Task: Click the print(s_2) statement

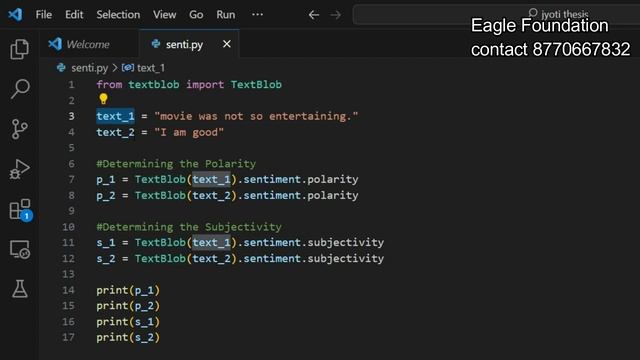Action: coord(128,337)
